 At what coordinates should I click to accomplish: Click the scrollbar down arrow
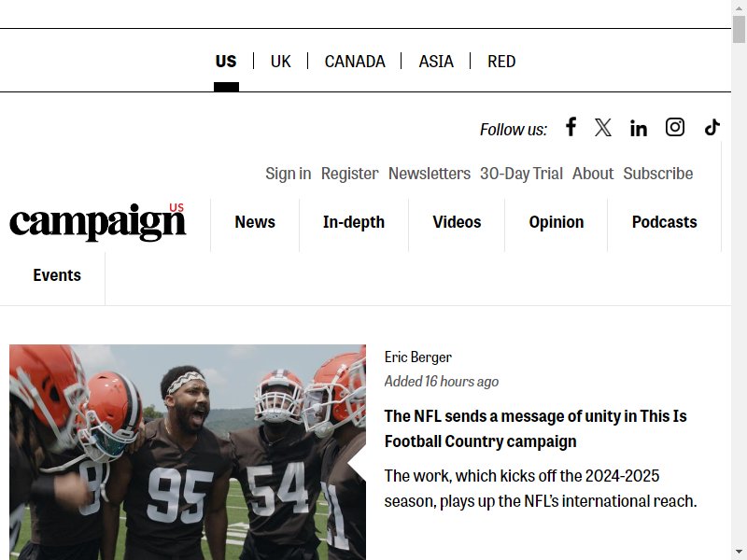tap(739, 553)
